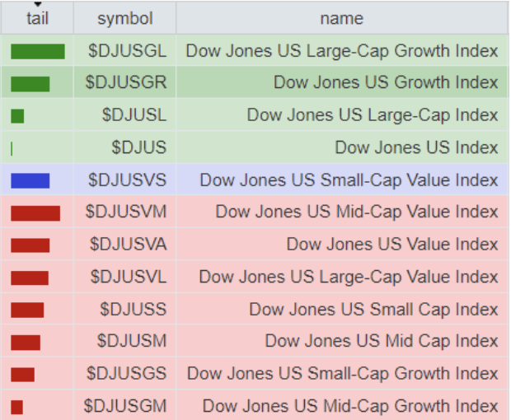Click the red tail bar for $DJUSVM
This screenshot has height=420, width=511.
coord(35,213)
